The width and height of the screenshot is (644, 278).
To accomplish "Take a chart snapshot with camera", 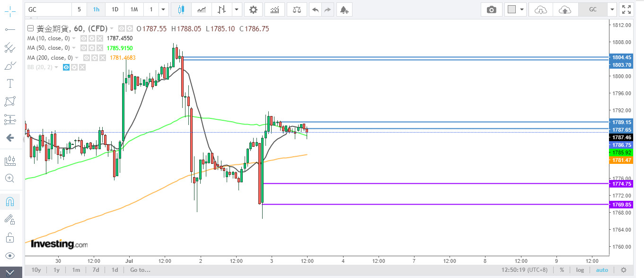I will tap(492, 9).
